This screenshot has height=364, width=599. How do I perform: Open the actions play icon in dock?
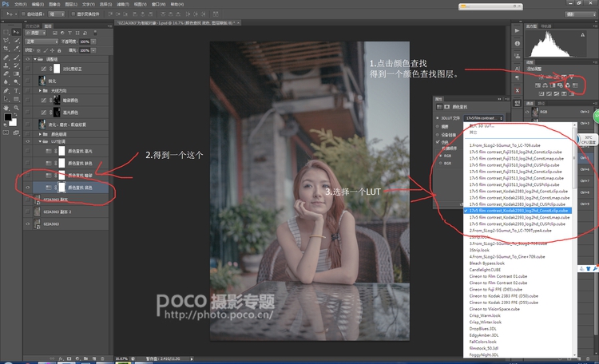click(518, 30)
